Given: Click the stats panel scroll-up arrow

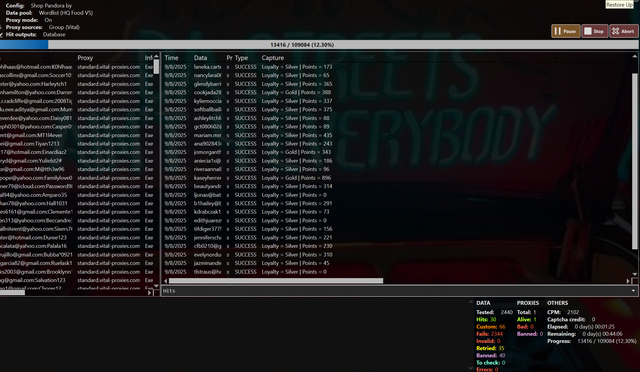Looking at the screenshot, I should point(471,302).
